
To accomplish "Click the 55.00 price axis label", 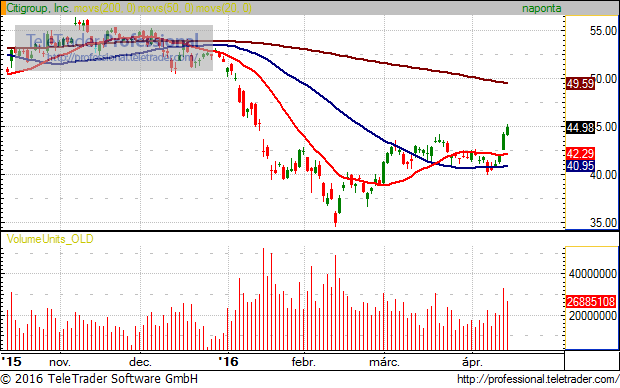I will (603, 30).
